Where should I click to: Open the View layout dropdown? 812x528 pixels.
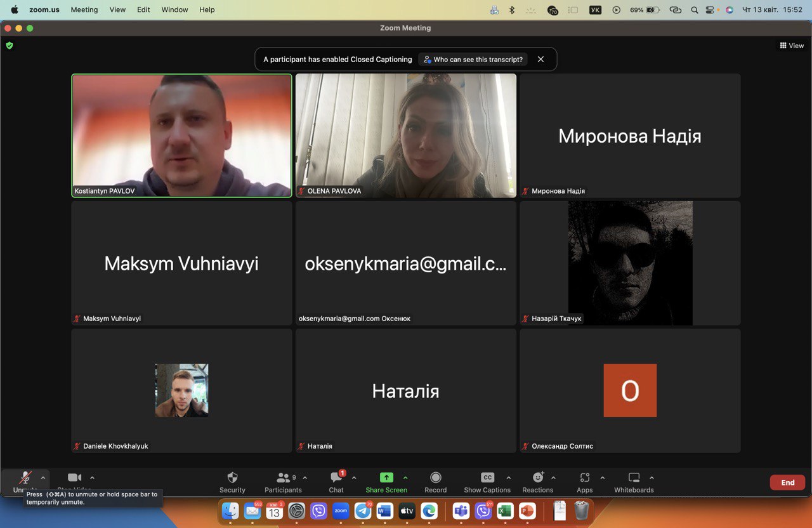coord(792,46)
